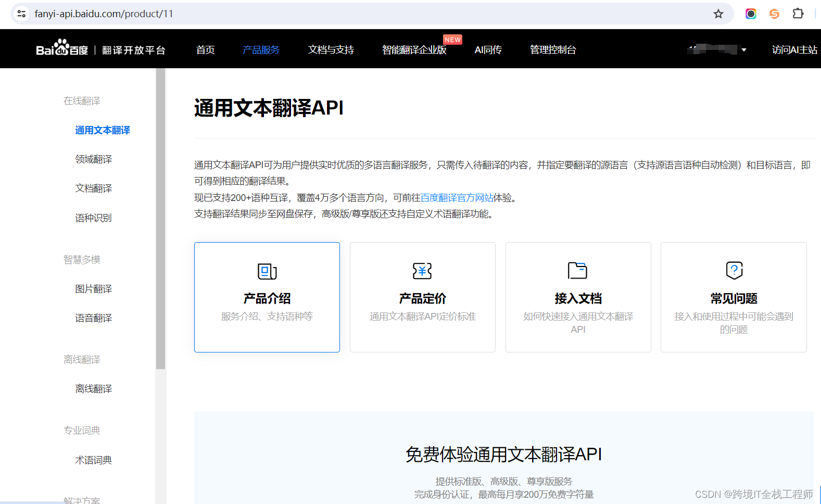Click the 通用文本翻译API定价标准 description
This screenshot has width=821, height=504.
tap(423, 317)
